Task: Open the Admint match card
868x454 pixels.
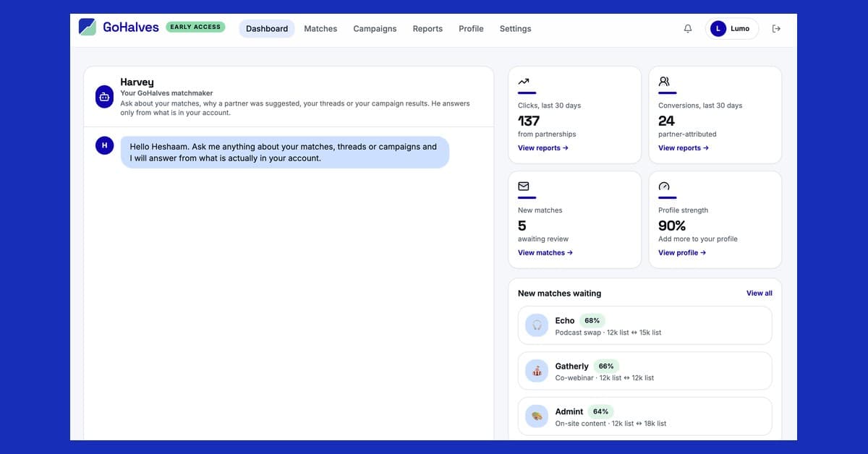Action: [645, 416]
